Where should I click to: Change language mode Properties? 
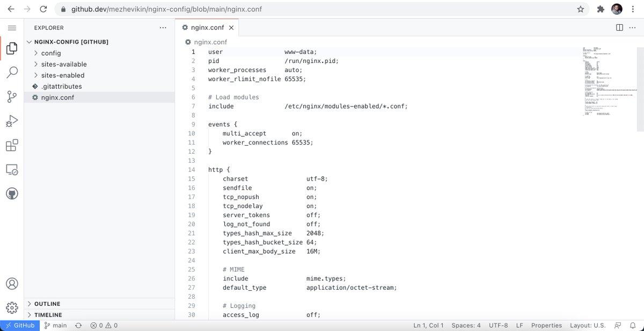(546, 325)
